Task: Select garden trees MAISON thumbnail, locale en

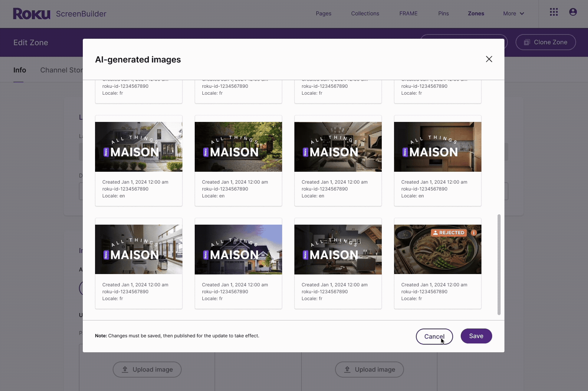Action: click(238, 147)
